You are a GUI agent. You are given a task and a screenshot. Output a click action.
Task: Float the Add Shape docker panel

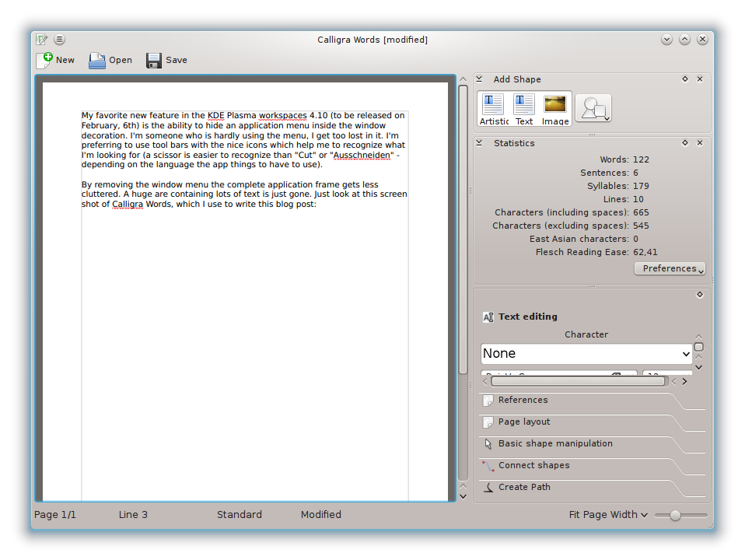[x=685, y=79]
